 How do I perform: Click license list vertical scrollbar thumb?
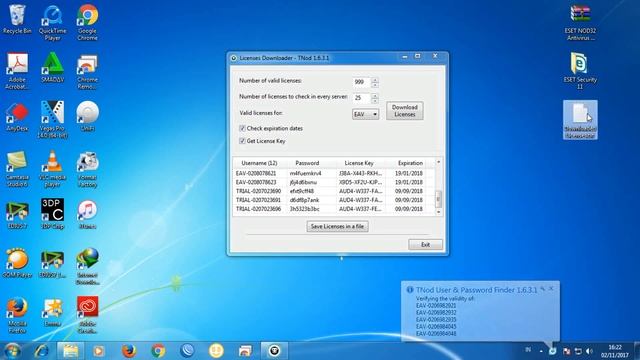pos(438,199)
